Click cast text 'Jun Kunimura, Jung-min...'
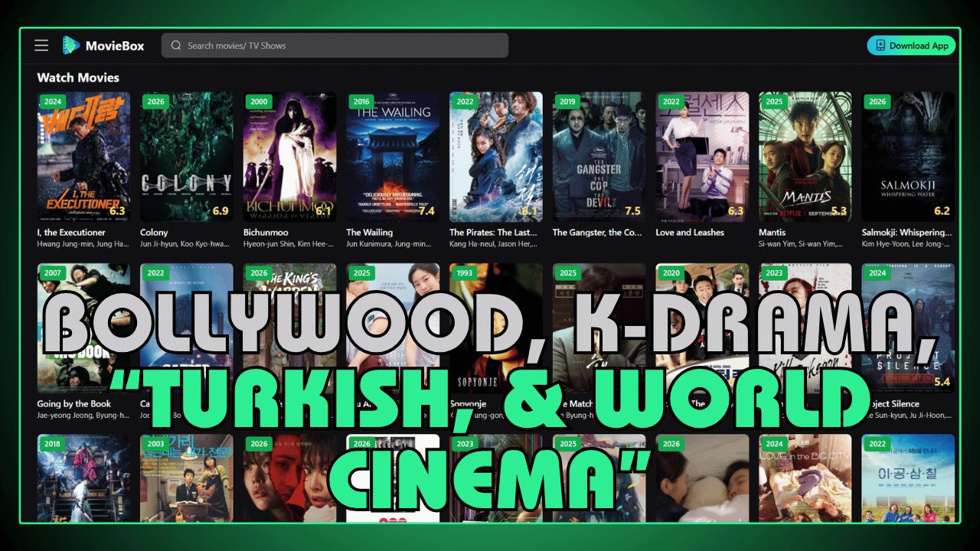 [390, 244]
